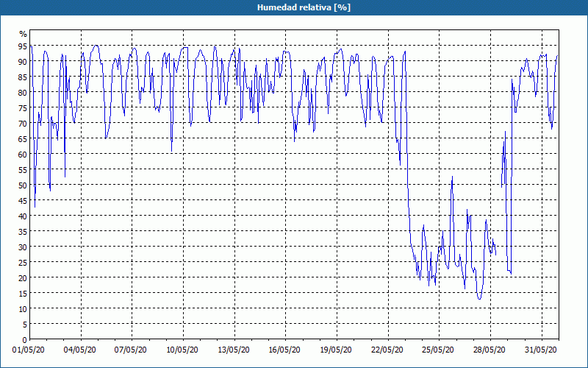
Task: Click the 'Humedad relativa [%]' chart title
Action: pos(304,7)
